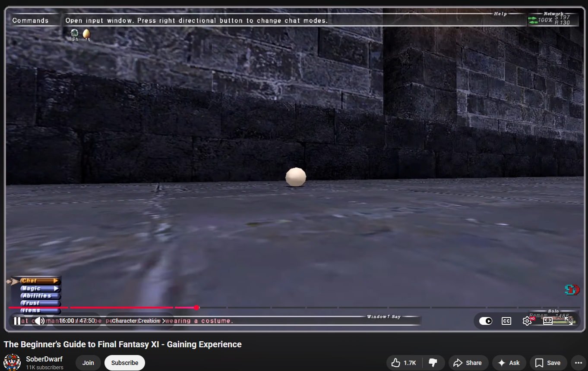
Task: Seek using the red progress bar handle
Action: (196, 308)
